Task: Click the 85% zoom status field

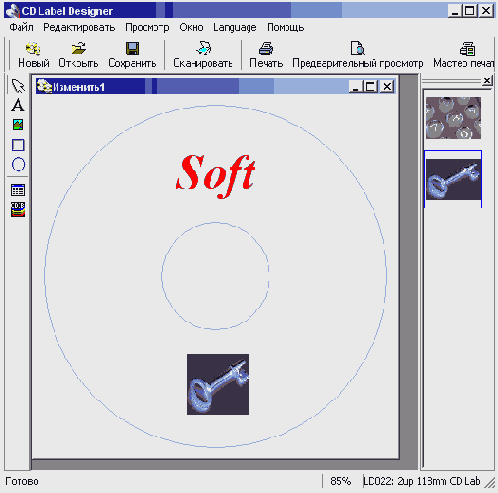Action: click(x=341, y=481)
